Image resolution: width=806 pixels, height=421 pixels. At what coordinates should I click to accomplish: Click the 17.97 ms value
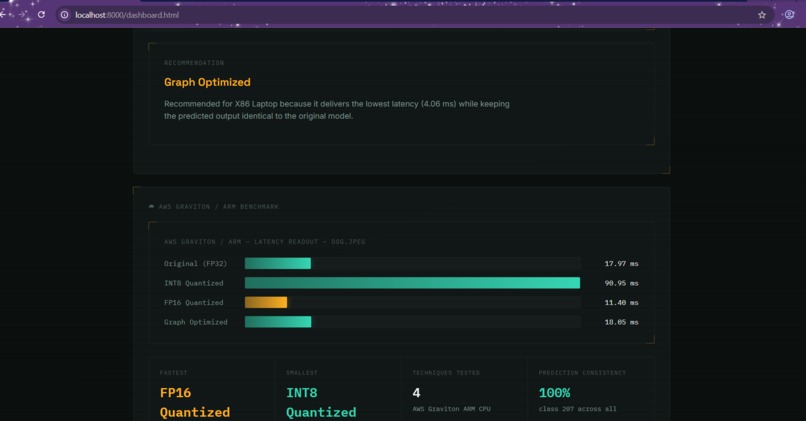coord(621,264)
